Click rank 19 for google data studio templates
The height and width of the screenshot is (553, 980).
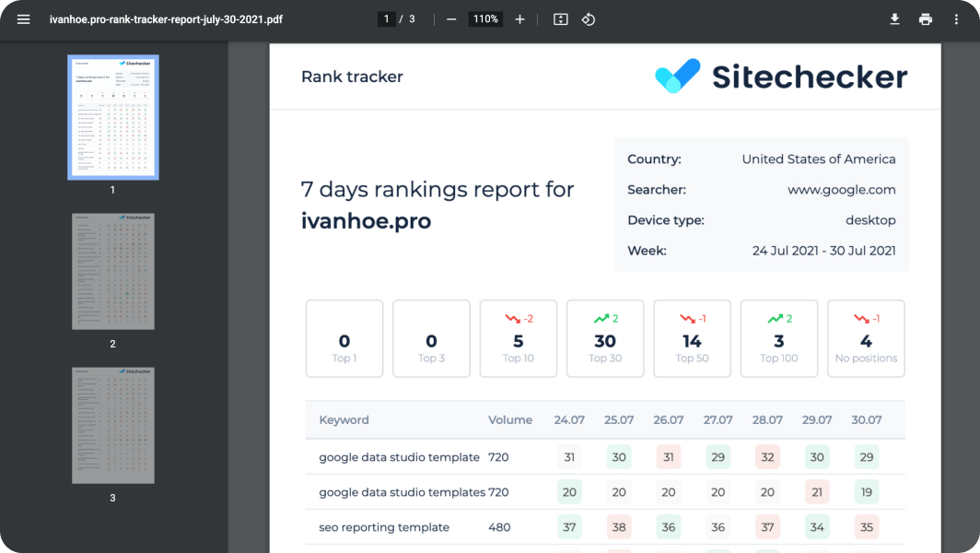pos(866,492)
